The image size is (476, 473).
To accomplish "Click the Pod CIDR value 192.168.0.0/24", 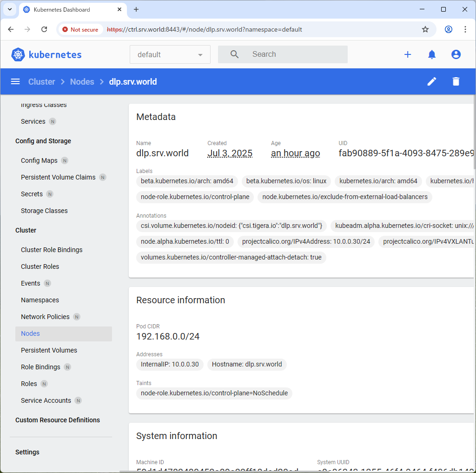I will tap(168, 336).
